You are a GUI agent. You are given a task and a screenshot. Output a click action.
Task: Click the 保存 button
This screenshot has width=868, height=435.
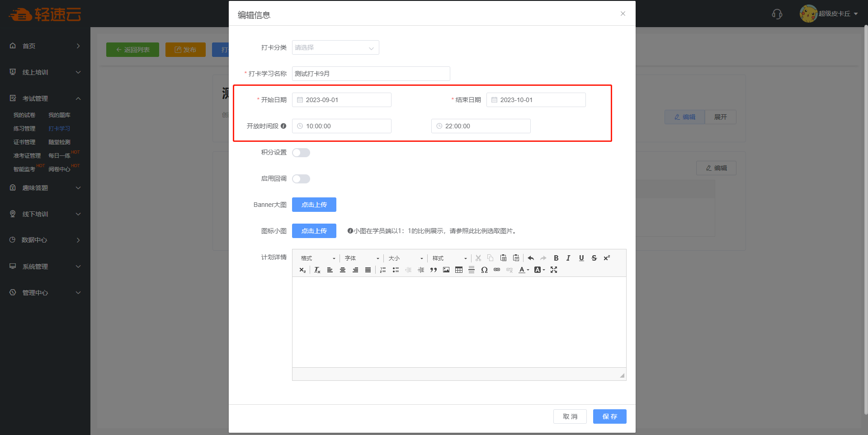point(609,416)
